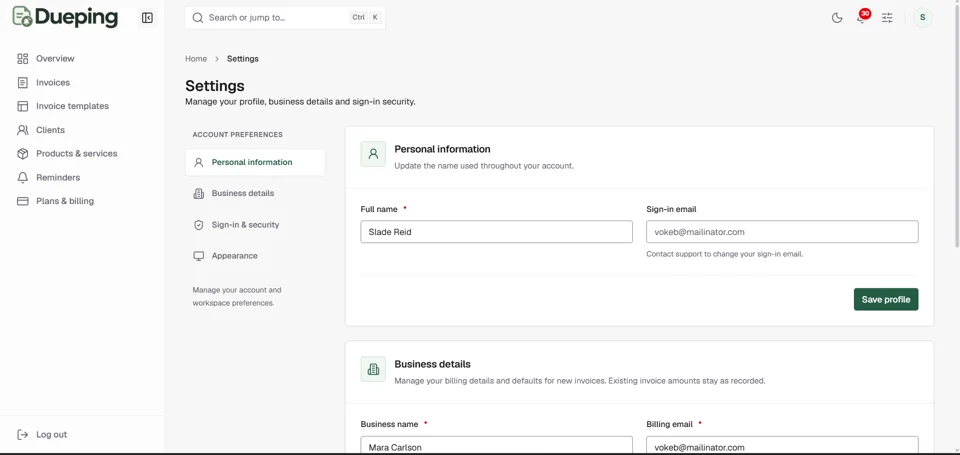Viewport: 960px width, 455px height.
Task: Click 'Update the name used throughout your account' text
Action: click(484, 166)
